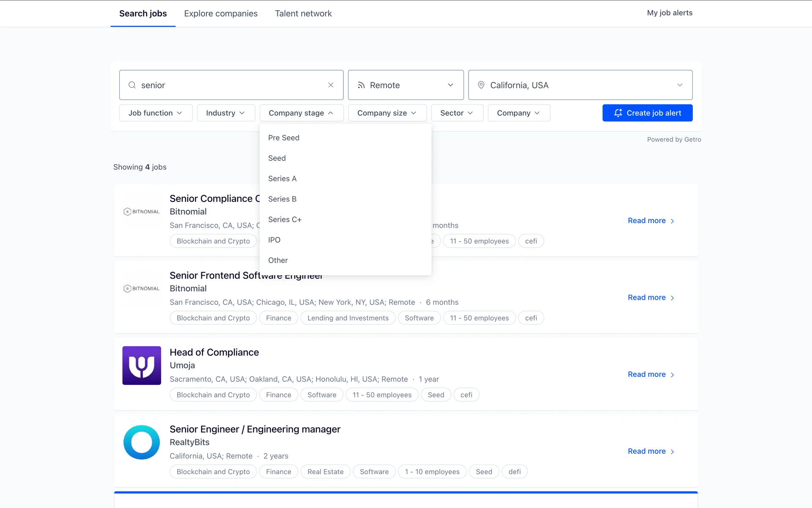Viewport: 812px width, 508px height.
Task: Click the Umoja company logo
Action: pos(142,365)
